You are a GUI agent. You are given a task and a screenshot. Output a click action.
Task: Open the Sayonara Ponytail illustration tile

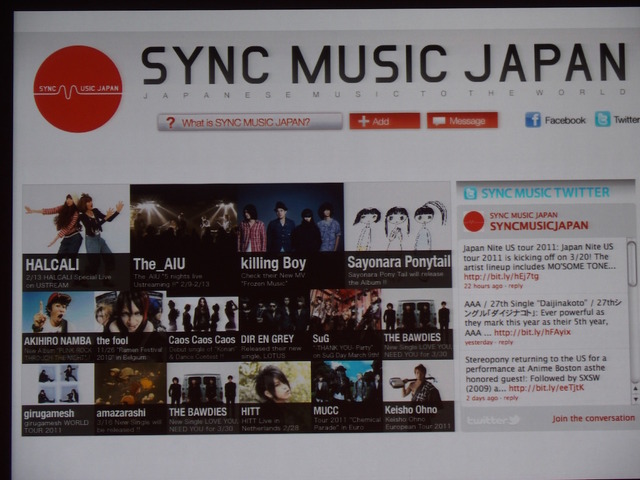click(397, 237)
